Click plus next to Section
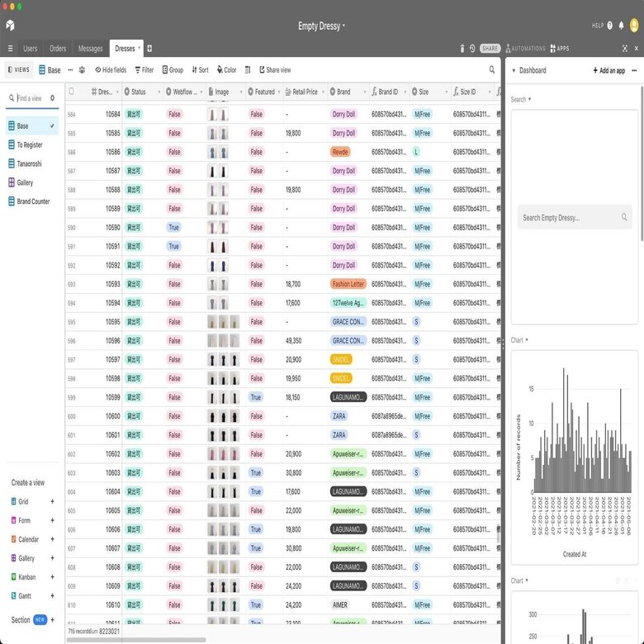The image size is (644, 644). [53, 620]
